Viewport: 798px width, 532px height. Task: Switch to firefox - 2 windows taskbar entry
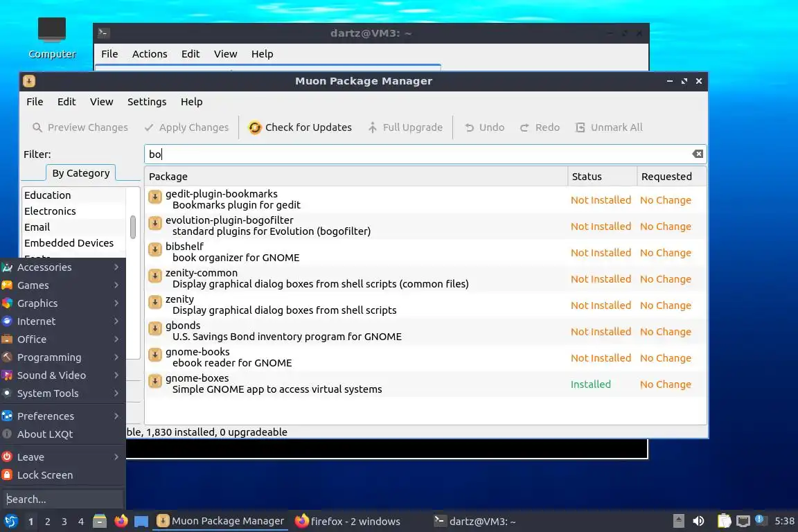[348, 521]
